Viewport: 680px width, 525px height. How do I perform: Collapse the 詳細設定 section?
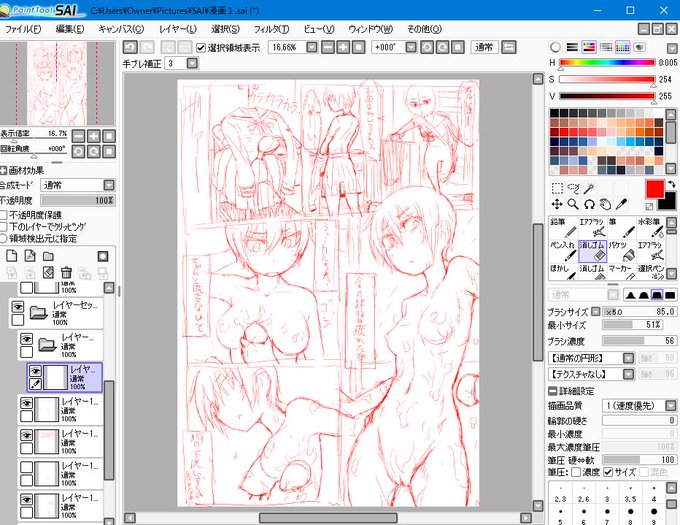tap(552, 391)
